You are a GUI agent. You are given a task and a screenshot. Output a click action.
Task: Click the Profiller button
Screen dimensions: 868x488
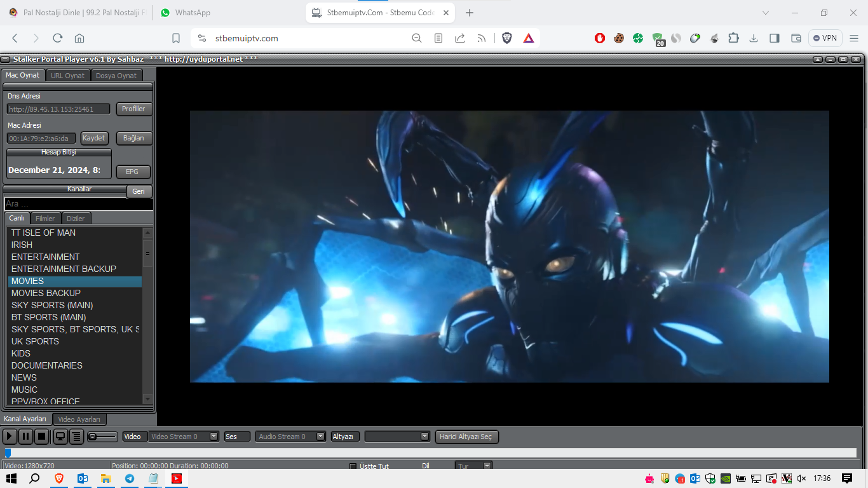[x=134, y=109]
